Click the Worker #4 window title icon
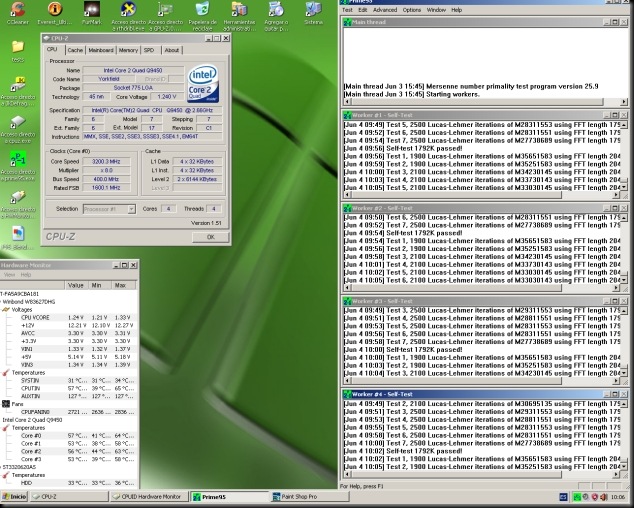This screenshot has height=508, width=634. point(347,394)
